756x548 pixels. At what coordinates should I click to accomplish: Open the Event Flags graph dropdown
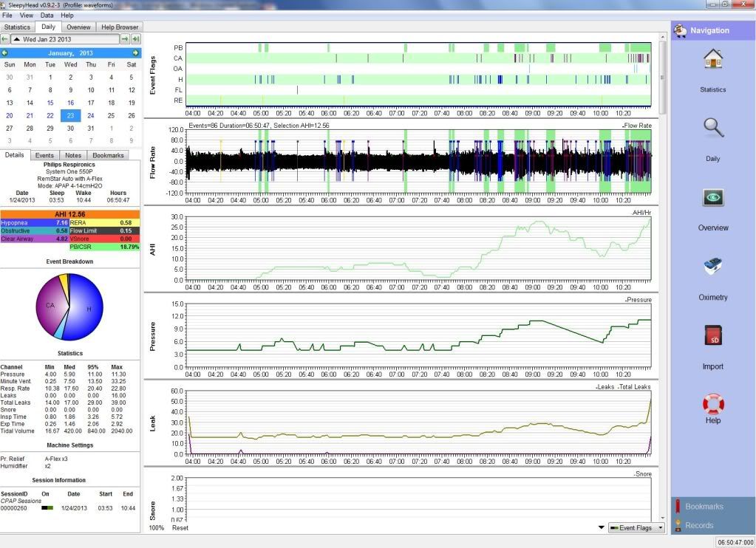636,527
